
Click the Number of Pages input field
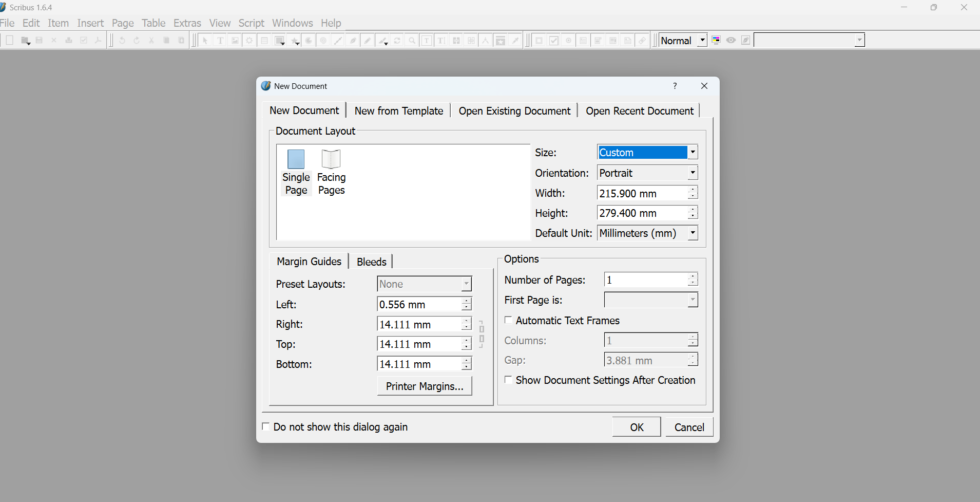tap(645, 280)
